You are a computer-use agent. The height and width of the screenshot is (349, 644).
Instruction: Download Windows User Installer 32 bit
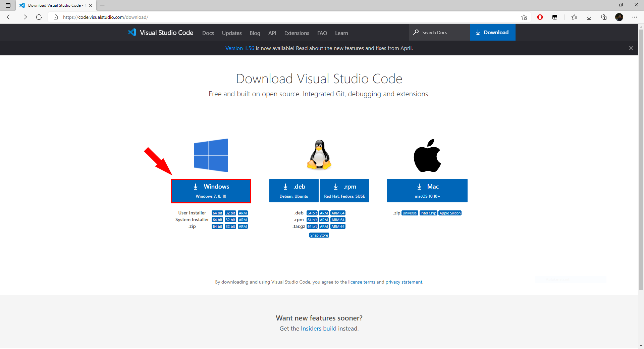pyautogui.click(x=230, y=213)
